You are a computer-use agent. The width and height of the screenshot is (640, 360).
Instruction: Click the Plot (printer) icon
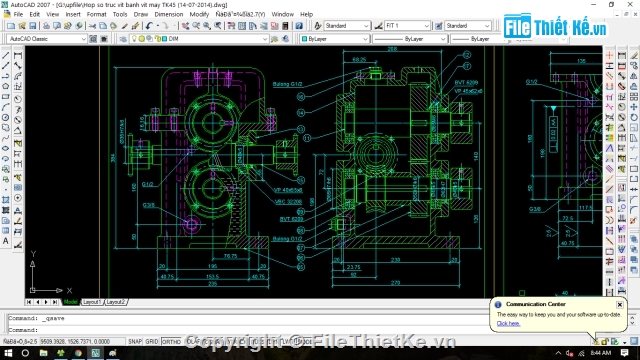pyautogui.click(x=46, y=26)
